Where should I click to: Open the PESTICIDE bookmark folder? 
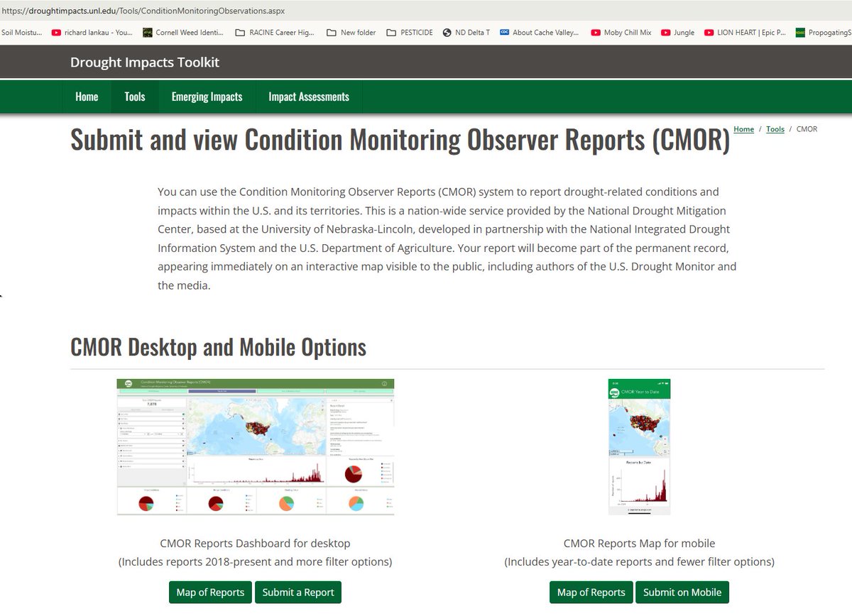[x=410, y=33]
